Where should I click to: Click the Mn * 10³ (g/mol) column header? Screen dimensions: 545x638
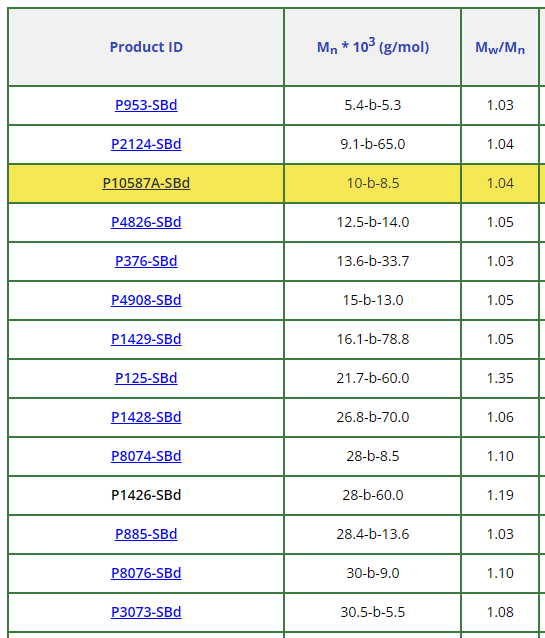coord(373,47)
